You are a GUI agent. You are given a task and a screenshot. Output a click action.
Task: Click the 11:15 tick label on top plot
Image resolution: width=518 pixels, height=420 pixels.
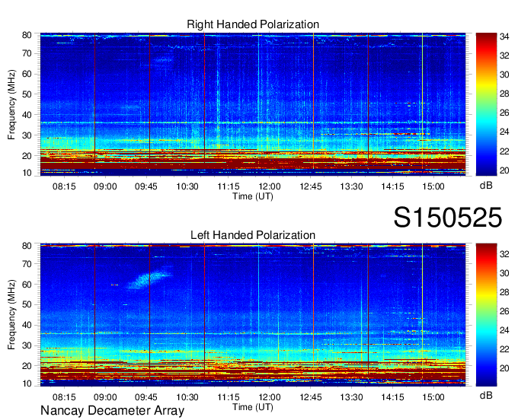pos(229,186)
